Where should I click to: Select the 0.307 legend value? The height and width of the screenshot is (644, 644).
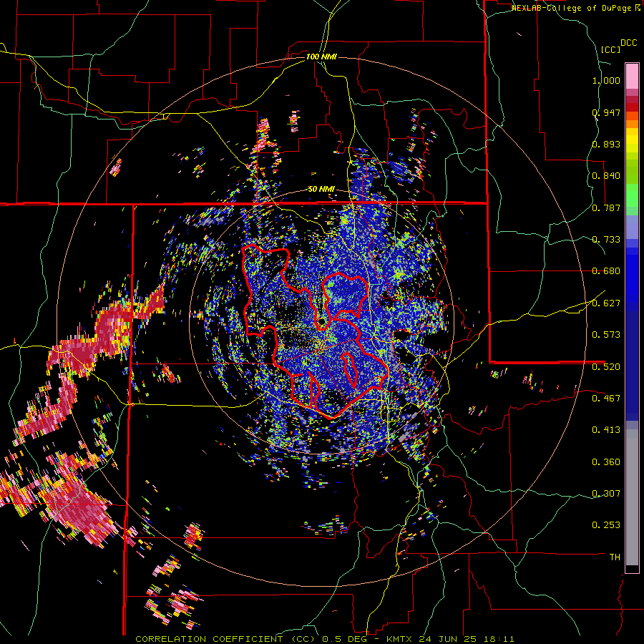(606, 493)
